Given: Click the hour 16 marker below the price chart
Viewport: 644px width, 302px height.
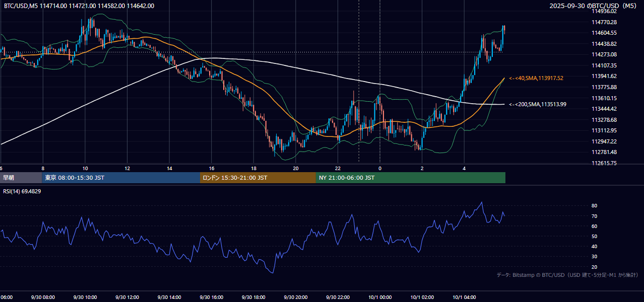Looking at the screenshot, I should (x=212, y=169).
